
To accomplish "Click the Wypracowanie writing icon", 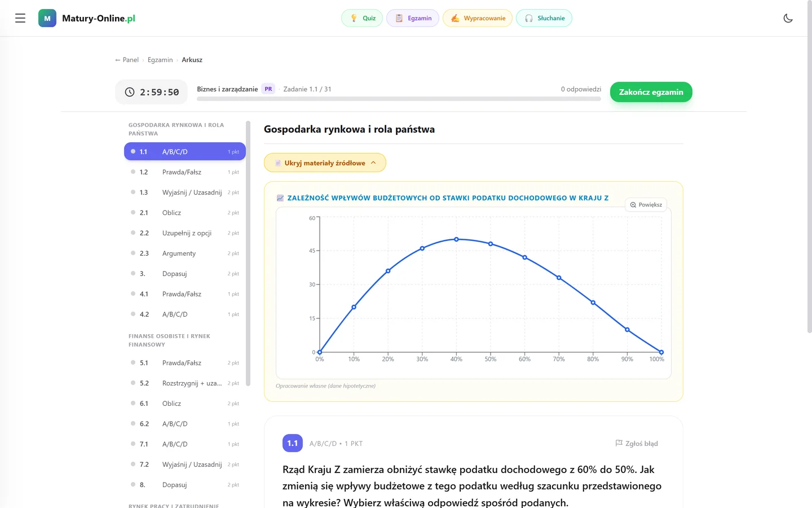I will tap(455, 18).
